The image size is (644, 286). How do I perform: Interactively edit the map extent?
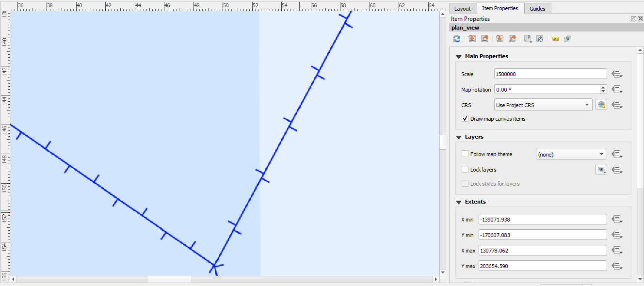click(540, 39)
